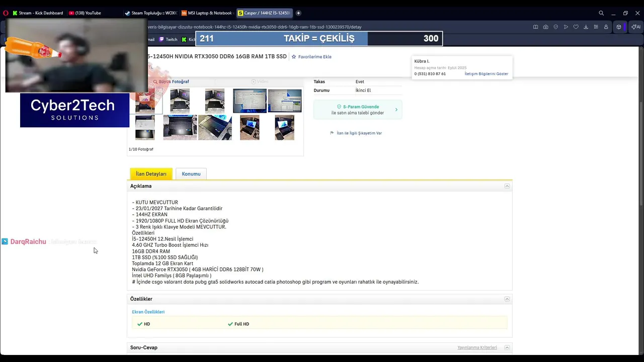Click İlan ile İlgili Şikayetim Var link
Viewport: 644px width, 362px height.
[x=359, y=133]
